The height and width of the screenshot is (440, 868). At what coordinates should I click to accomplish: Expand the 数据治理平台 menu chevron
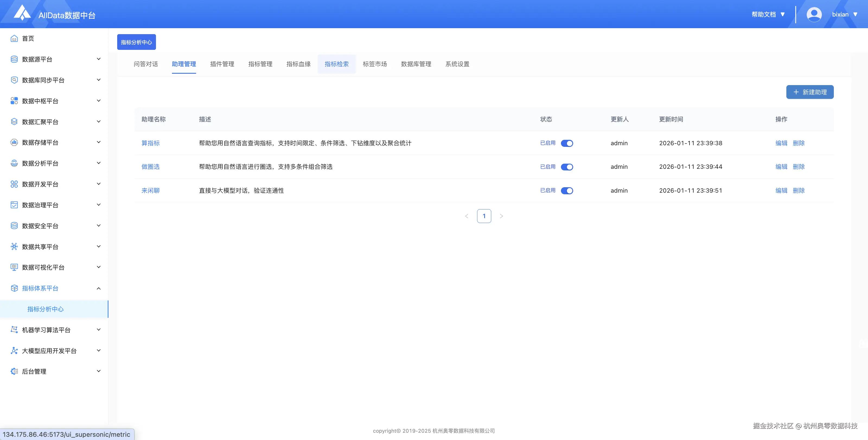[99, 205]
